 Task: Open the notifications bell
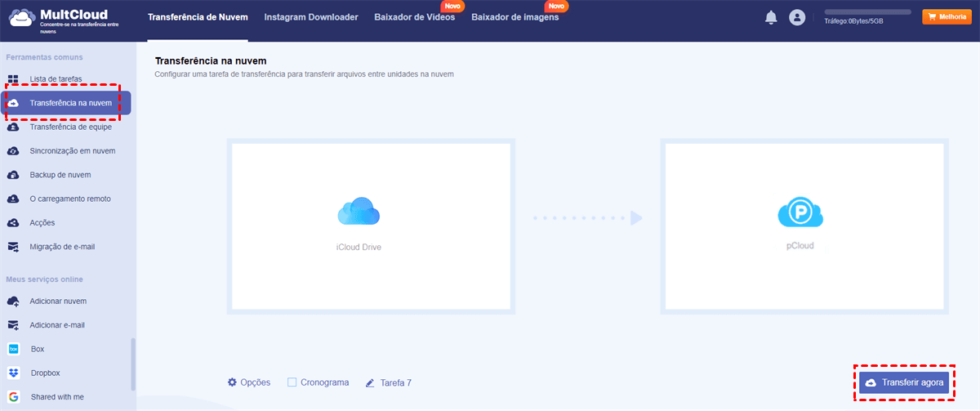[771, 17]
